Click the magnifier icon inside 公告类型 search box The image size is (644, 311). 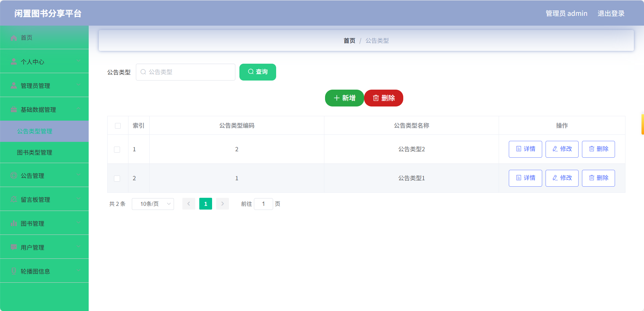click(143, 72)
